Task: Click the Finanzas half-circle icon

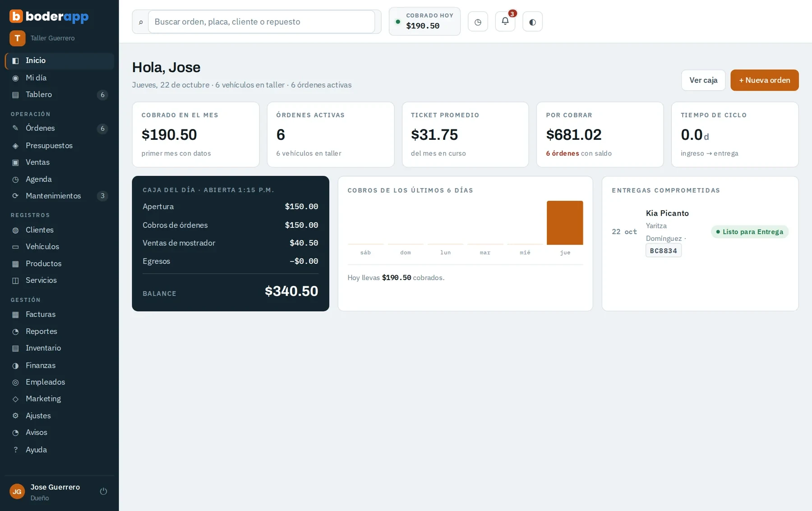Action: point(15,365)
